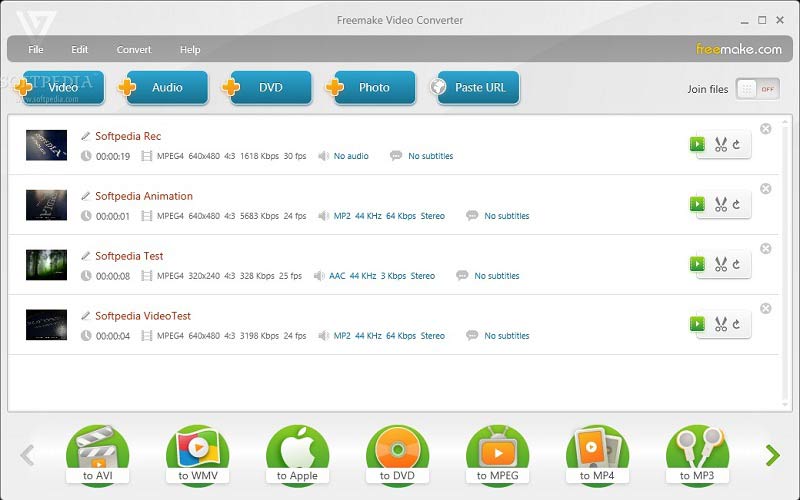The width and height of the screenshot is (800, 500).
Task: Open the Convert menu
Action: [x=134, y=49]
